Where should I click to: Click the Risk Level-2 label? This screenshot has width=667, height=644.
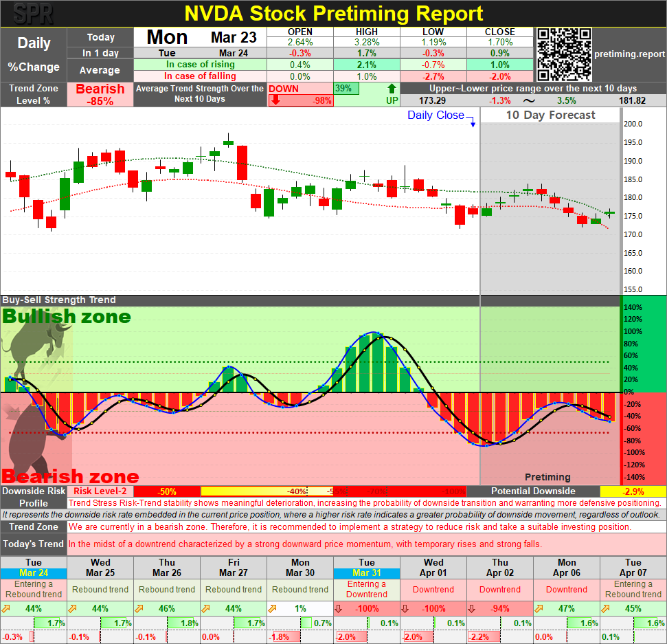(x=100, y=491)
